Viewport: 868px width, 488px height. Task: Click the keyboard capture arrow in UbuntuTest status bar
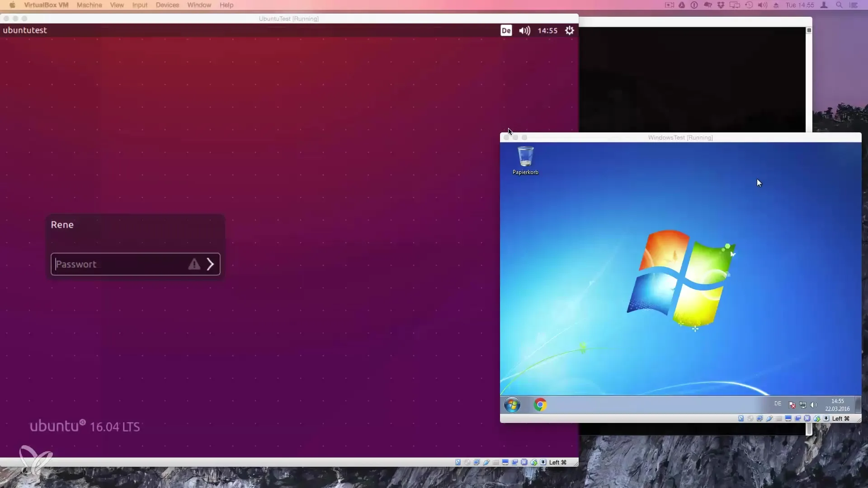(543, 462)
